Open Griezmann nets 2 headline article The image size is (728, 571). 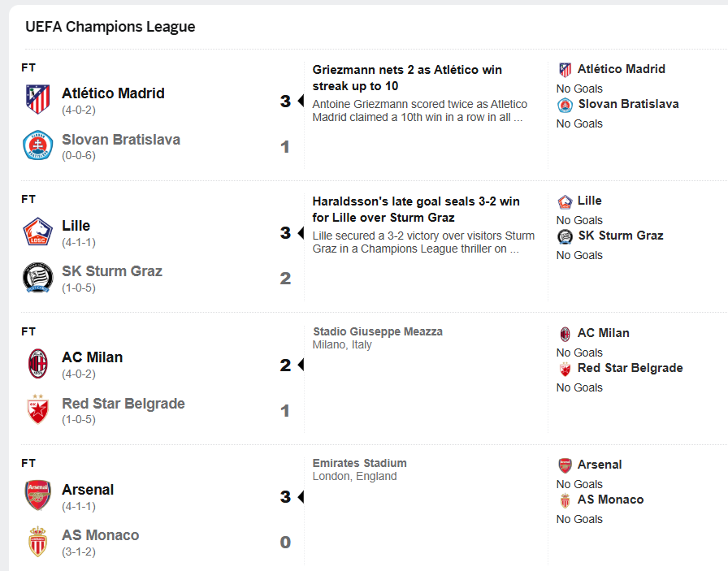pos(407,77)
